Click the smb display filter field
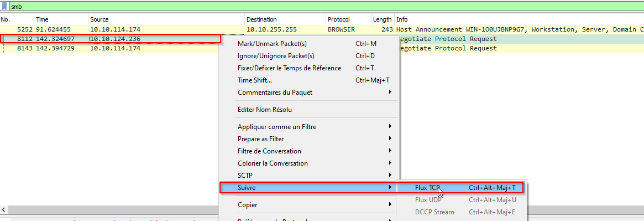Viewport: 644px width, 221px height. pos(327,7)
